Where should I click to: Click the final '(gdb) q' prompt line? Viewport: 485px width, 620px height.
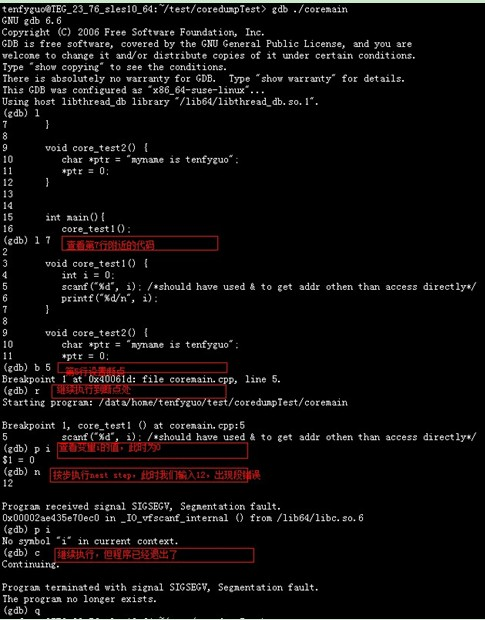(21, 611)
